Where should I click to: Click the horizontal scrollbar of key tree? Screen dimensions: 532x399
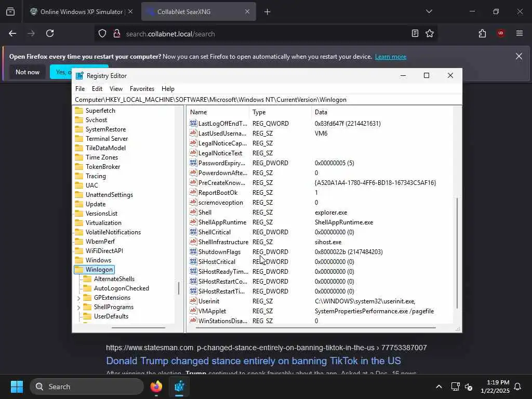[138, 328]
